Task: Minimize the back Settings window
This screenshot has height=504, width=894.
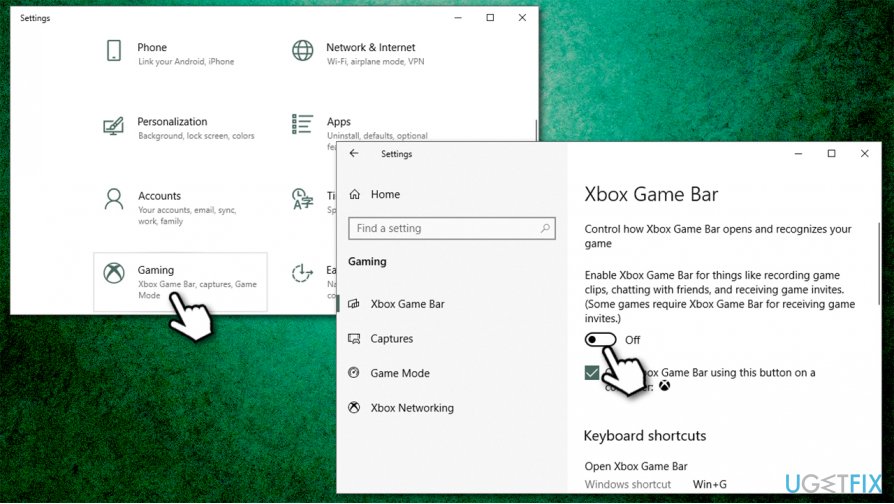Action: pos(458,18)
